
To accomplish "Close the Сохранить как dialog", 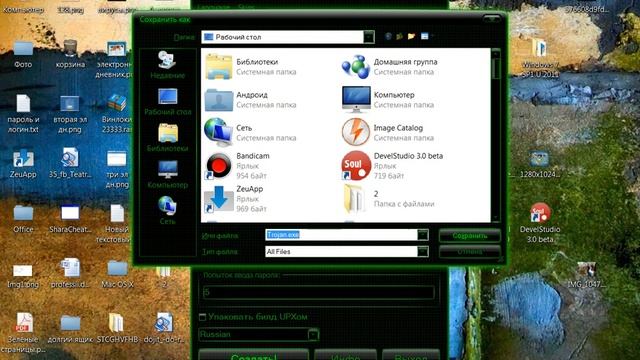I will (492, 19).
